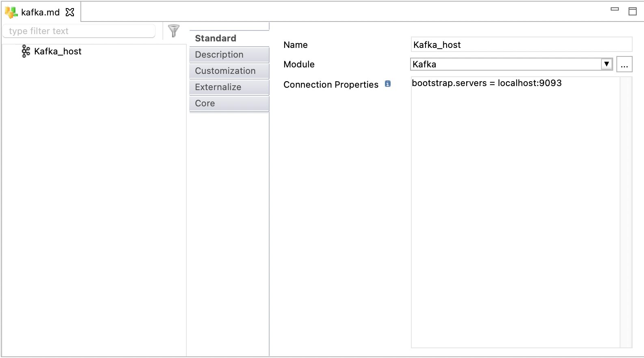Click the ellipsis browse button beside Module
The image size is (644, 358).
625,64
